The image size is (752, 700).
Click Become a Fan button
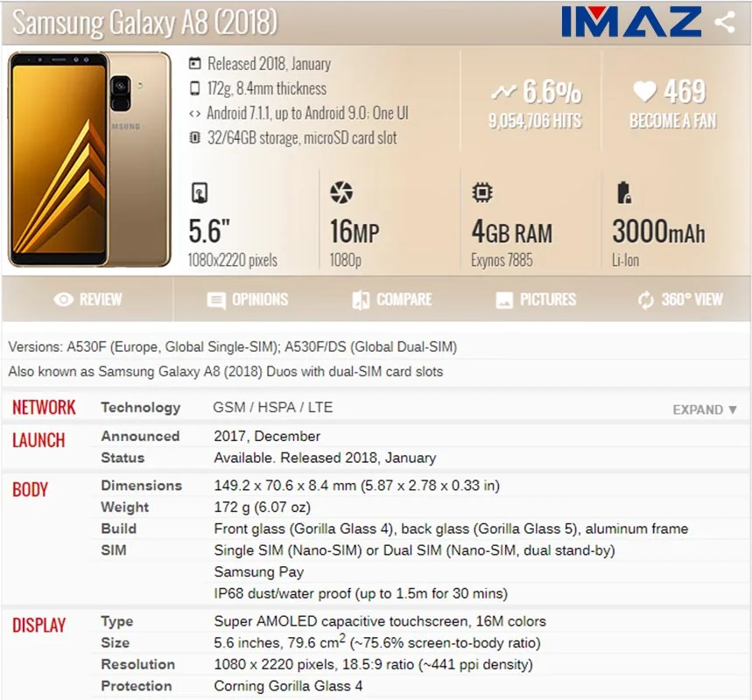pyautogui.click(x=673, y=121)
